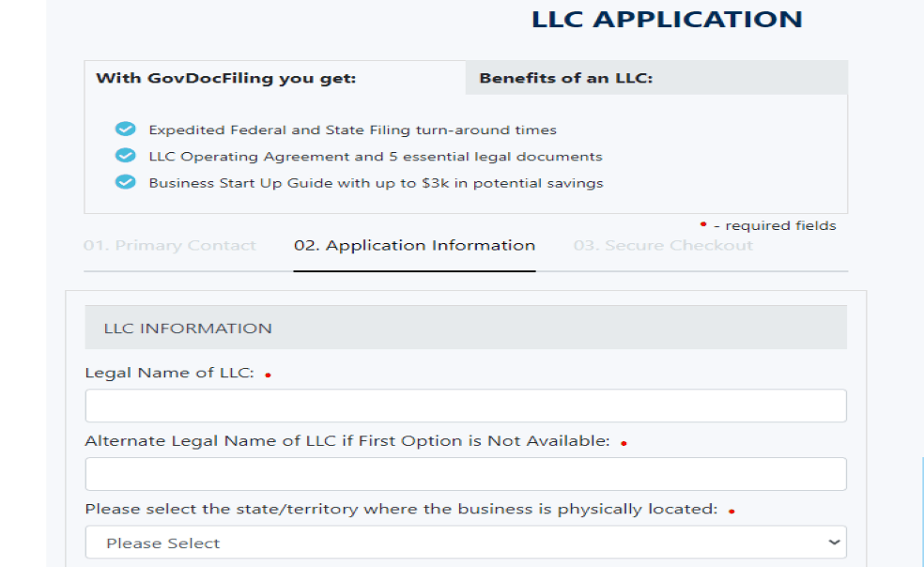Screen dimensions: 924x567
Task: Click the chevron arrow on state dropdown
Action: click(x=833, y=543)
